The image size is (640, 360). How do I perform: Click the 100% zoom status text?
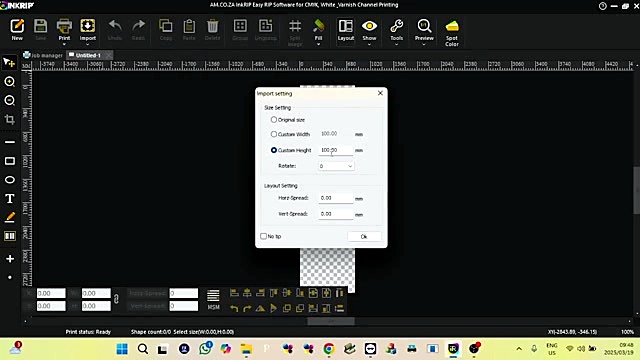tap(627, 332)
